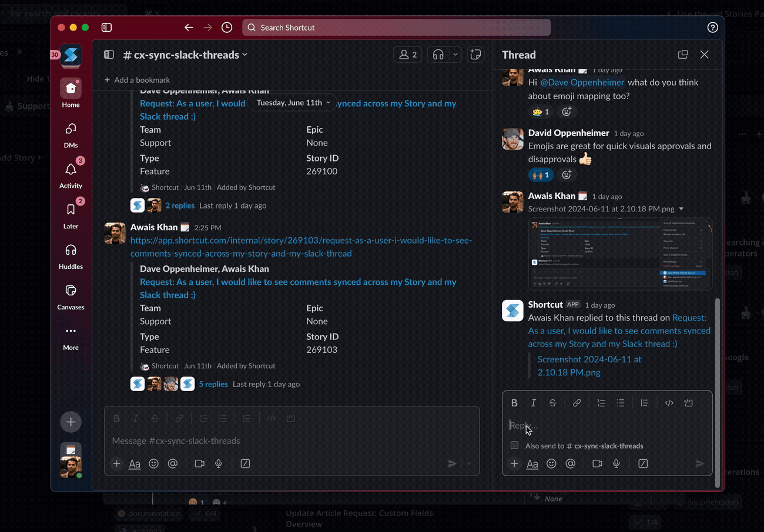Open emoji picker in thread reply composer
764x532 pixels.
[x=551, y=463]
